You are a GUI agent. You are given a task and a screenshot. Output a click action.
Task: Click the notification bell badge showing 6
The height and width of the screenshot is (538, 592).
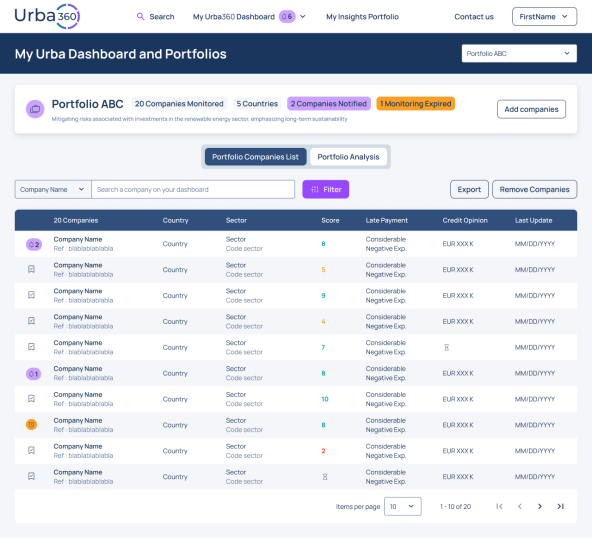click(287, 17)
